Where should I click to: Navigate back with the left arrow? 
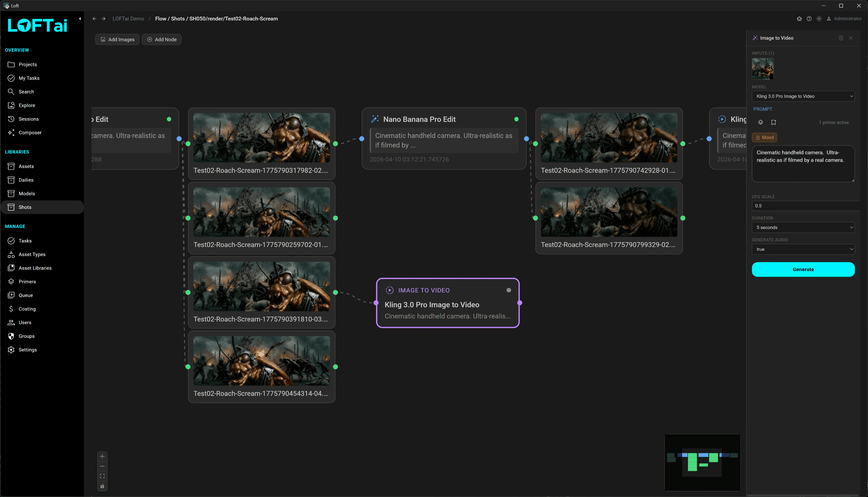(x=94, y=19)
